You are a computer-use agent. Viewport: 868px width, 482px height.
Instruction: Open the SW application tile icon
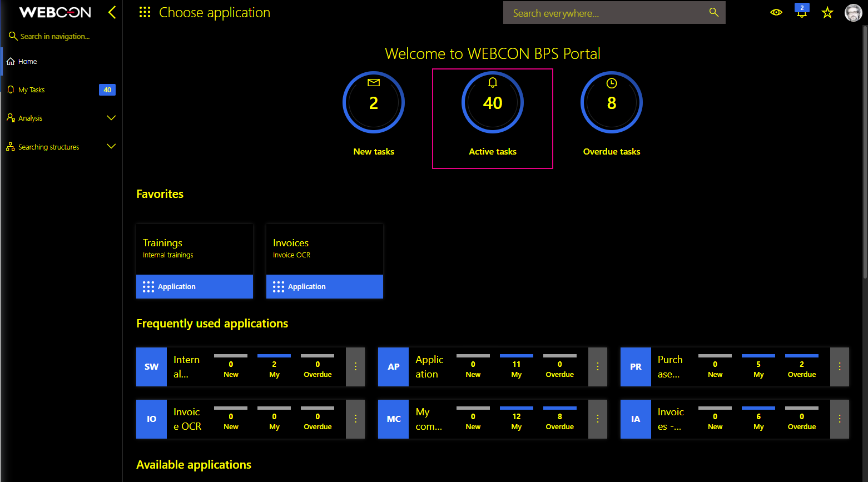pyautogui.click(x=151, y=367)
